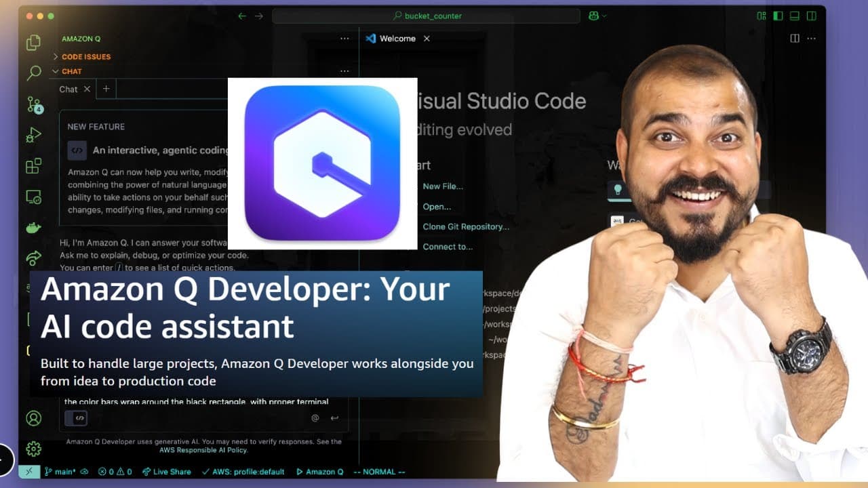Toggle the bottom panel visibility
The width and height of the screenshot is (868, 488).
click(x=795, y=16)
